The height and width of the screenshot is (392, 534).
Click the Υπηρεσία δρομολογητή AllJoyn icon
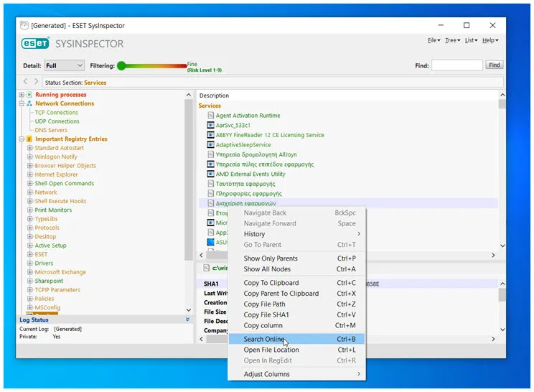point(211,154)
